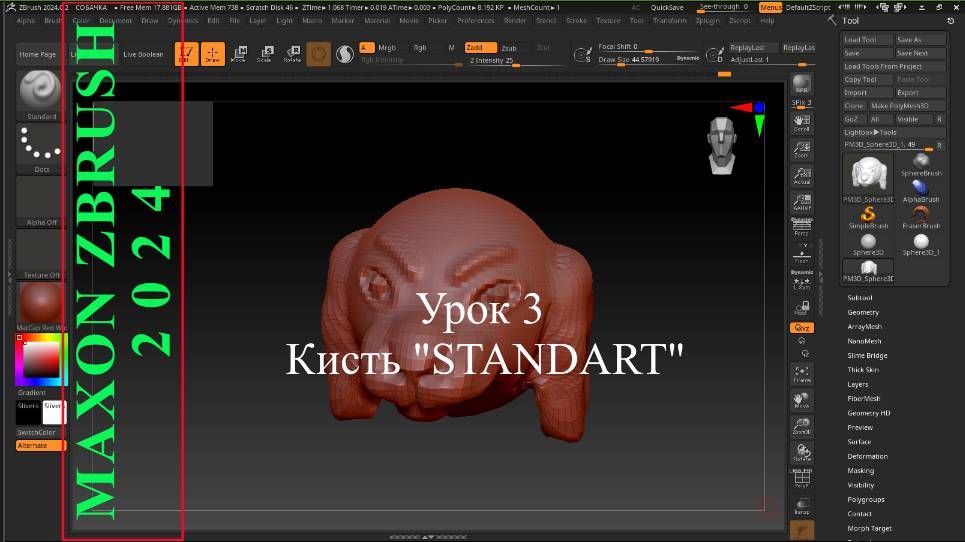The width and height of the screenshot is (965, 542).
Task: Click Lightbox Tools button
Action: click(894, 132)
